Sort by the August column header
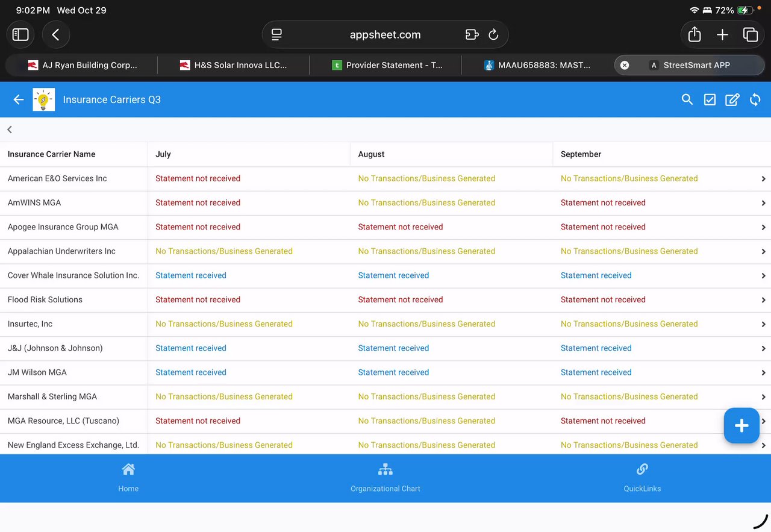This screenshot has width=771, height=532. (x=371, y=154)
